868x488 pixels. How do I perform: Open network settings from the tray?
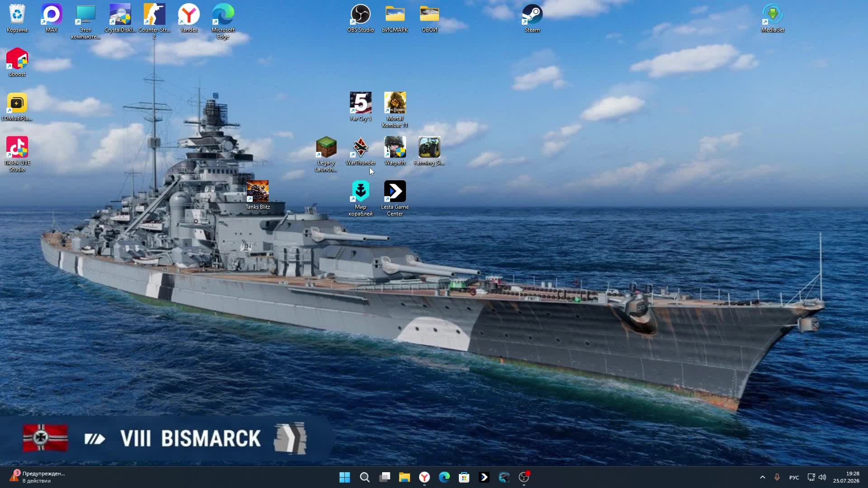click(811, 477)
